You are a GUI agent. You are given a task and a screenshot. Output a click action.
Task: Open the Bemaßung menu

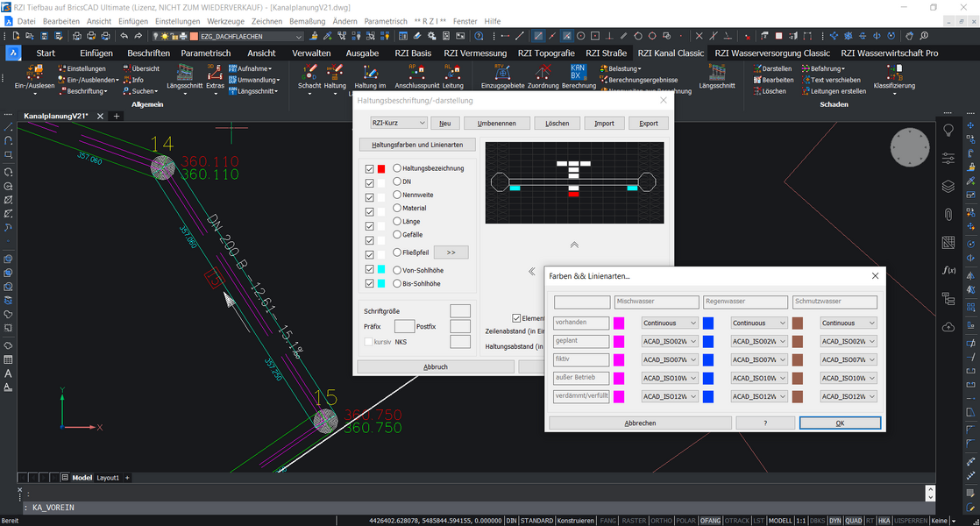(x=307, y=21)
